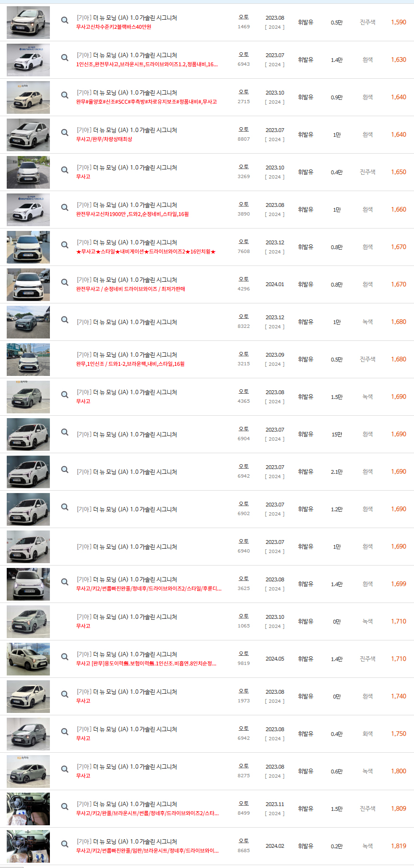Open listing described 완전무사고 / 순정네비 드라이브와이즈
414x868 pixels.
[x=130, y=289]
